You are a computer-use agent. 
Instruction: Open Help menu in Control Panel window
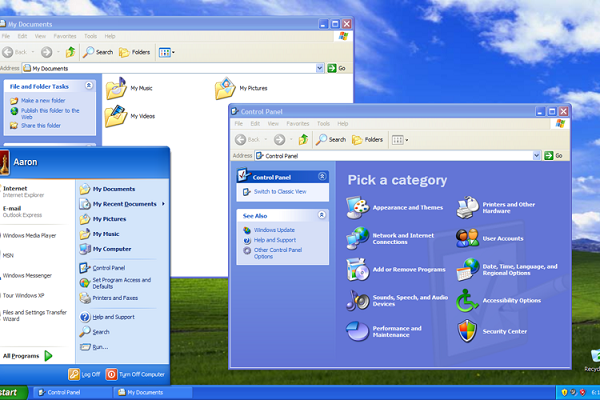343,124
